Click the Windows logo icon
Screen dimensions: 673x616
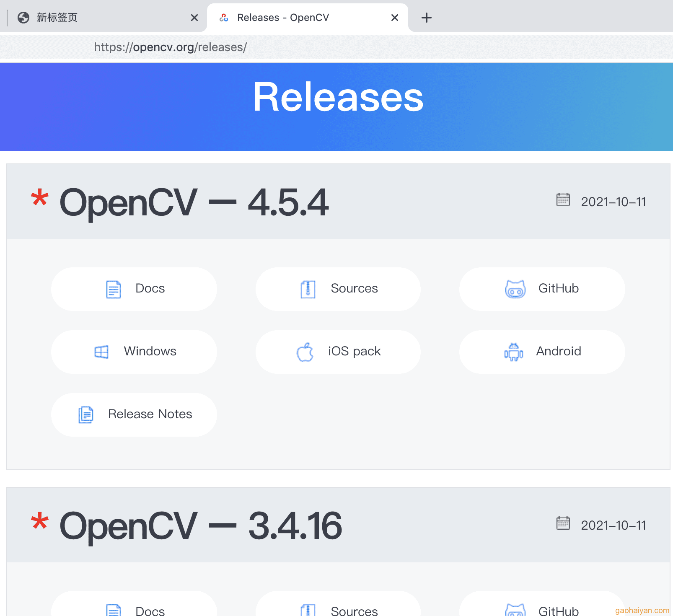click(x=101, y=352)
